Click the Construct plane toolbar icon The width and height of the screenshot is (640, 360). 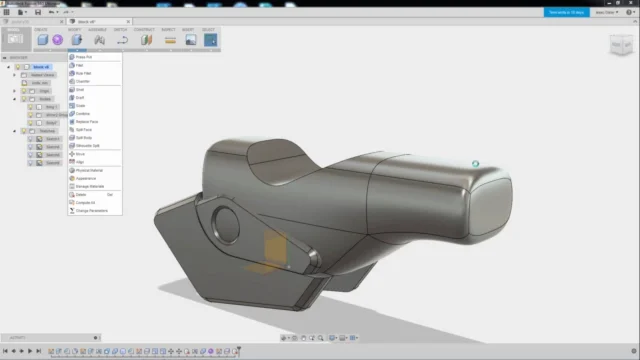(x=146, y=40)
